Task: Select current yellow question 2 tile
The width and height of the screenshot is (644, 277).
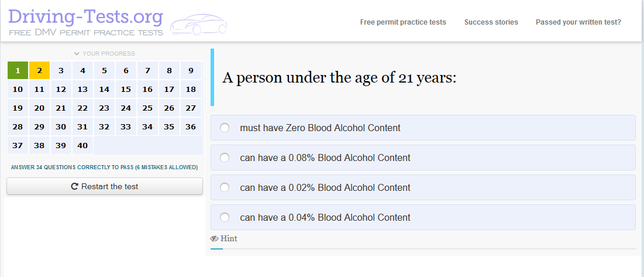Action: click(x=39, y=71)
